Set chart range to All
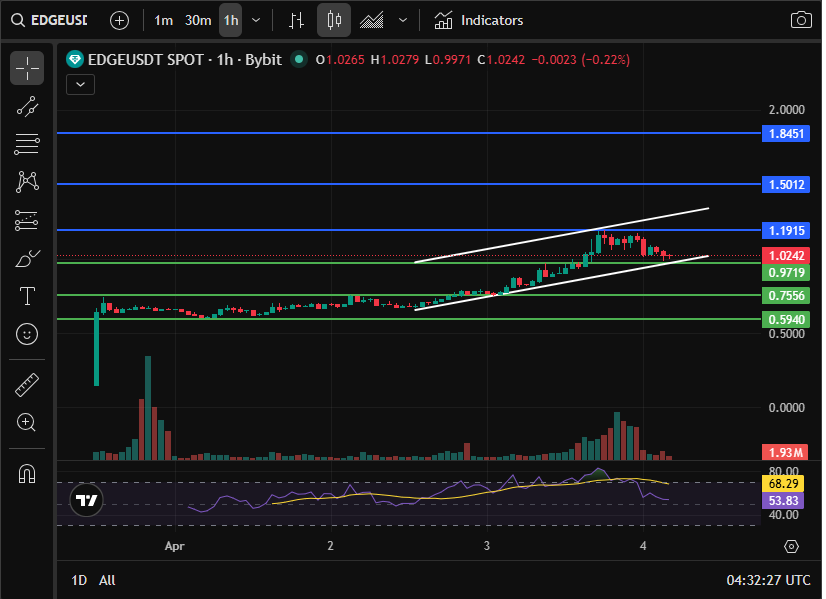This screenshot has width=826, height=599. tap(106, 580)
